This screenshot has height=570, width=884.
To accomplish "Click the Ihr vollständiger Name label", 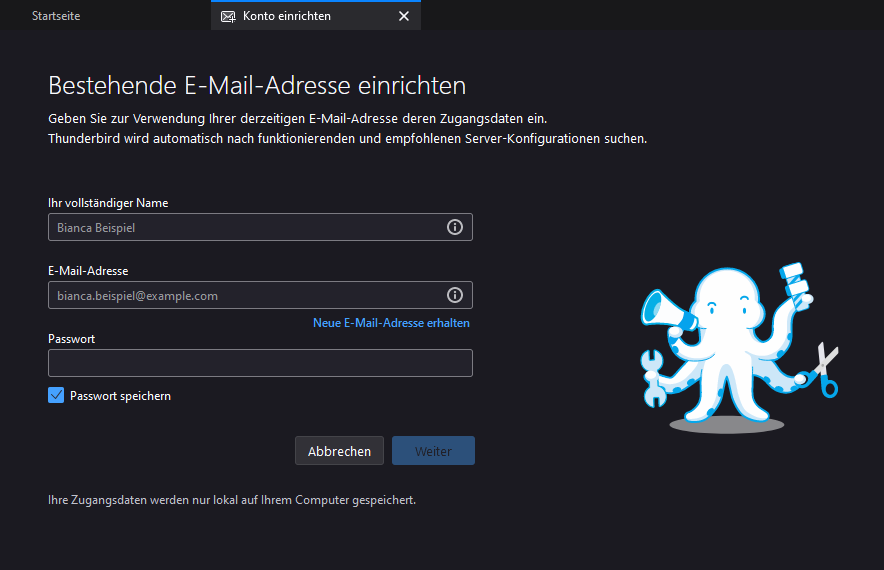I will pyautogui.click(x=108, y=203).
